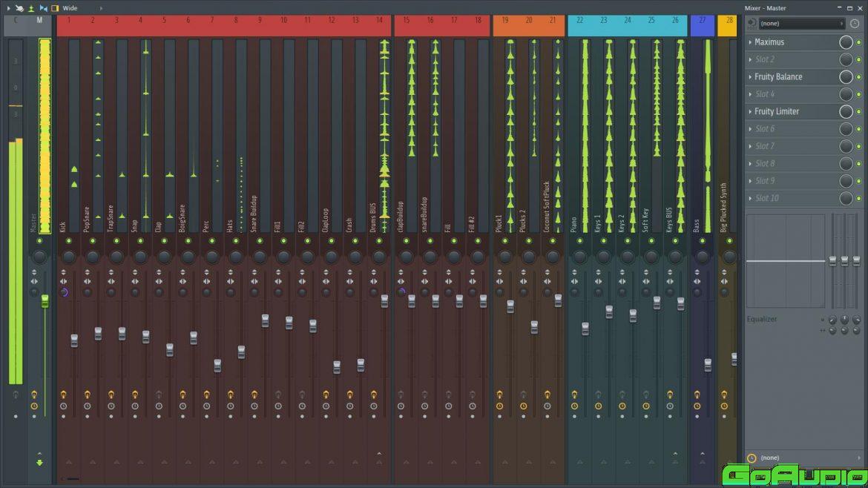Screen dimensions: 868x488
Task: Click the plugin delay clock icon beside input selector
Action: coord(855,24)
